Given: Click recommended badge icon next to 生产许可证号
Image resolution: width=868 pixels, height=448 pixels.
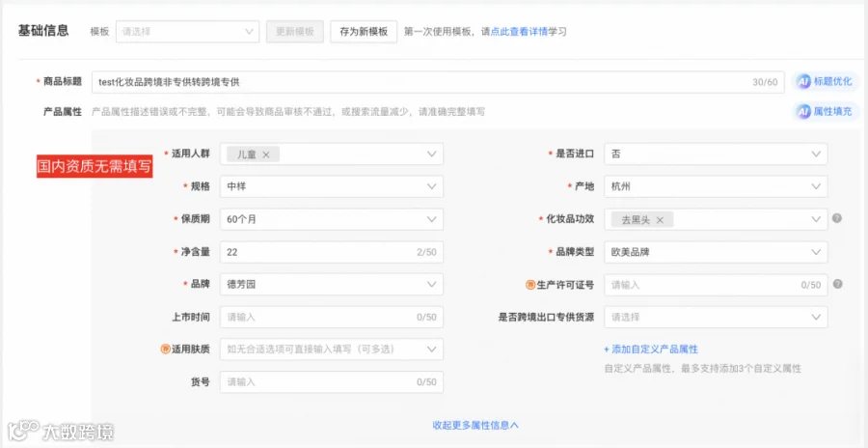Looking at the screenshot, I should tap(529, 285).
